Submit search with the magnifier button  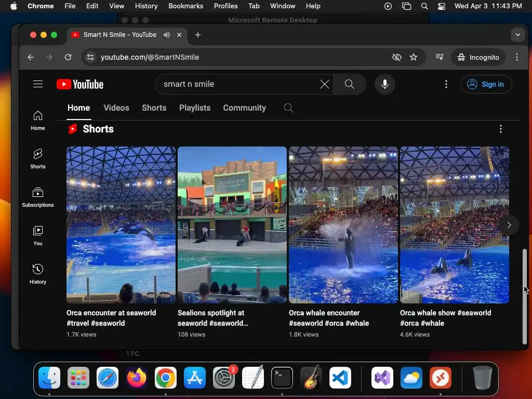tap(350, 84)
